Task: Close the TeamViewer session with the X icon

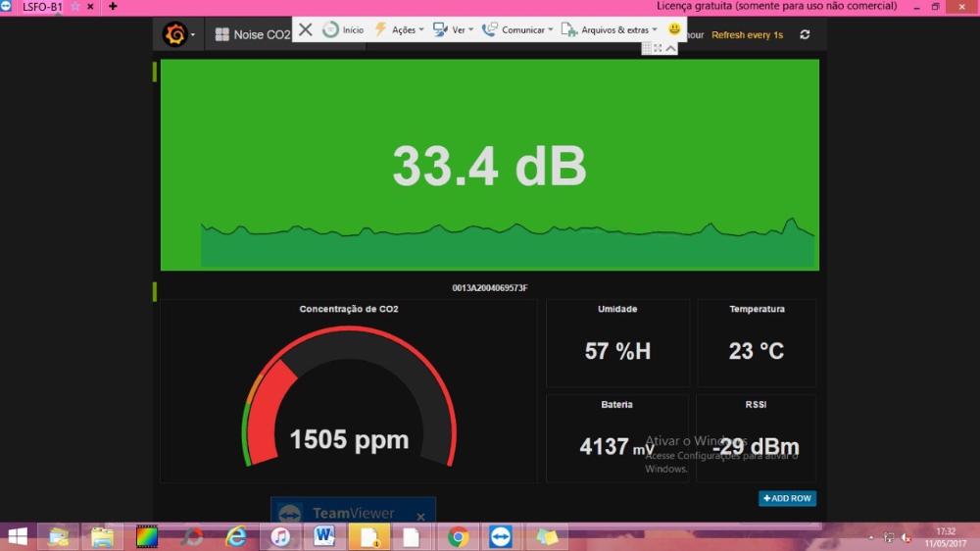Action: coord(306,29)
